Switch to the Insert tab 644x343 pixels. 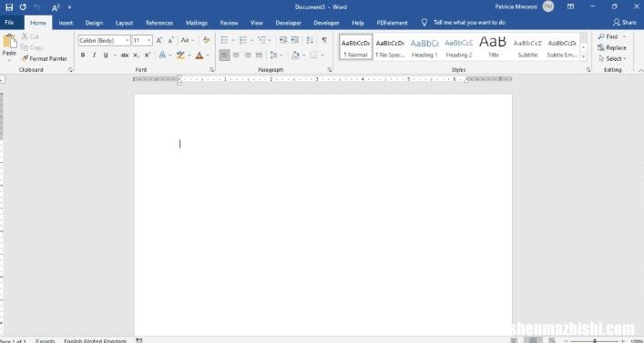[x=66, y=23]
